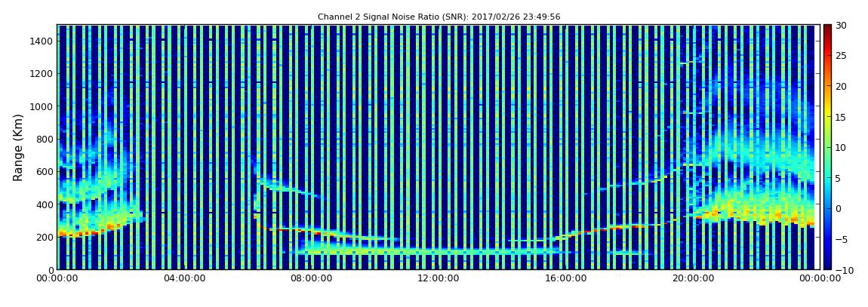Click the colorbar value 25
This screenshot has width=868, height=307.
tap(840, 55)
